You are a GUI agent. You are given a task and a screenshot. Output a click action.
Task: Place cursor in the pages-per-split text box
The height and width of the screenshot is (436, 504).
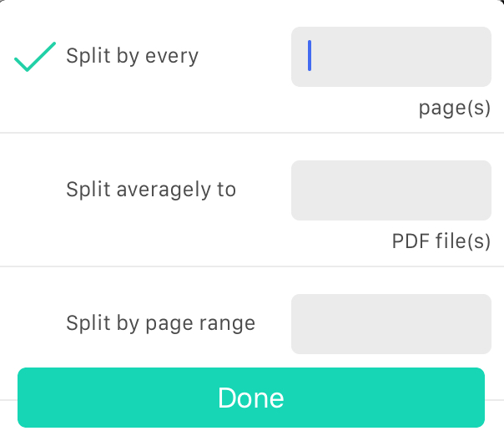(x=391, y=57)
